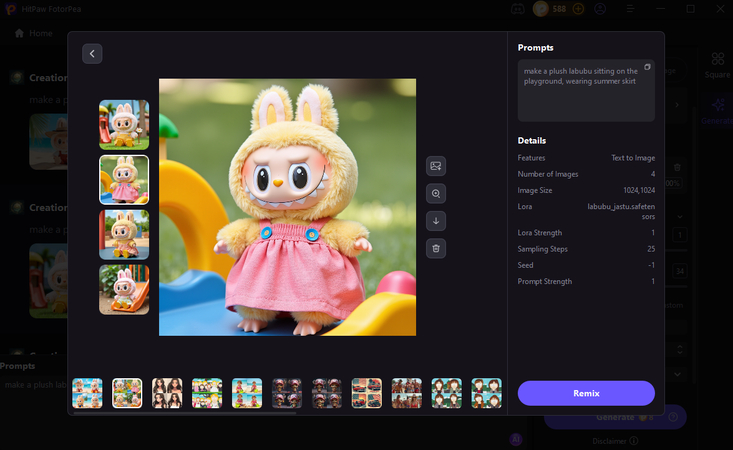This screenshot has width=733, height=450.
Task: Open red cars set in bottom strip
Action: pyautogui.click(x=366, y=393)
